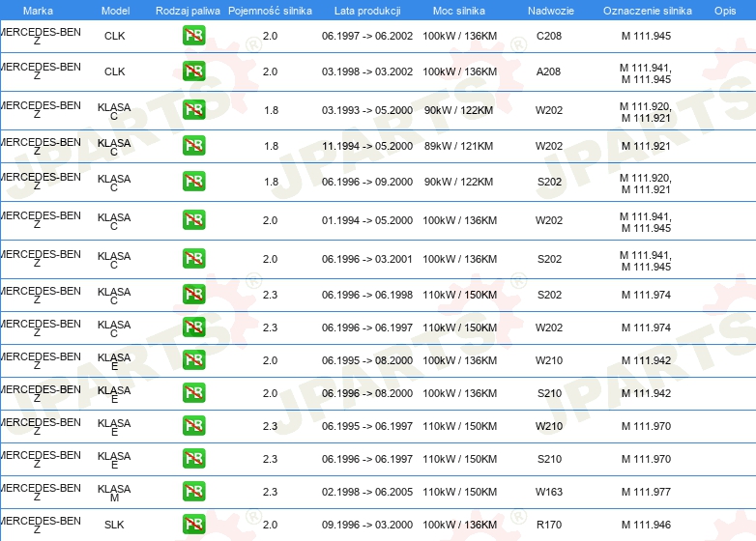Click the Nadwozie column header
This screenshot has height=541, width=756.
coord(551,11)
